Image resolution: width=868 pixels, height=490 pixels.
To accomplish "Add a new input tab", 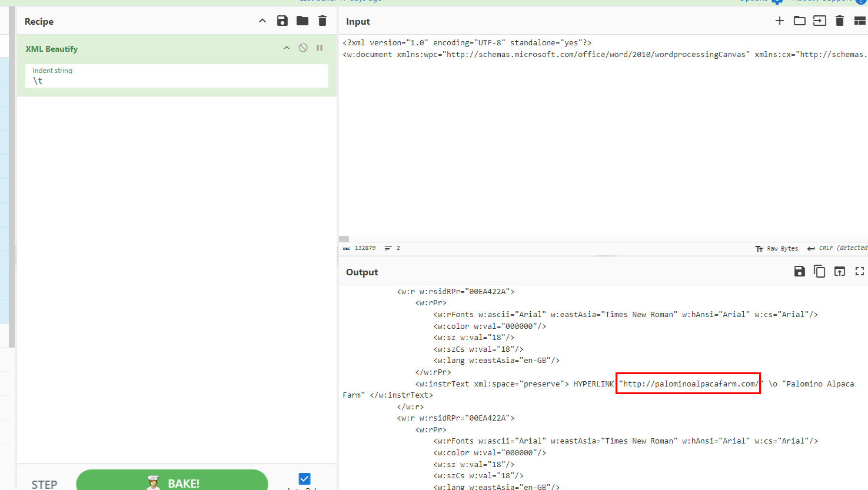I will [780, 21].
